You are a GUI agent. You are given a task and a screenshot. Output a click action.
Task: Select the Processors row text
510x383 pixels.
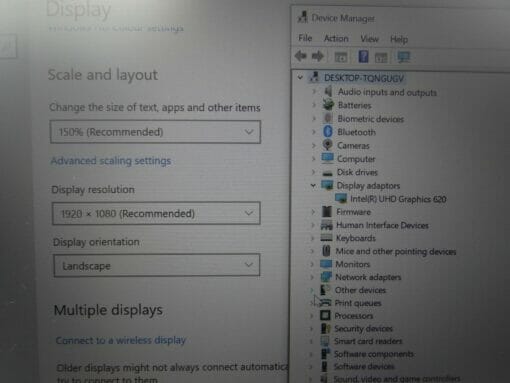(x=353, y=315)
